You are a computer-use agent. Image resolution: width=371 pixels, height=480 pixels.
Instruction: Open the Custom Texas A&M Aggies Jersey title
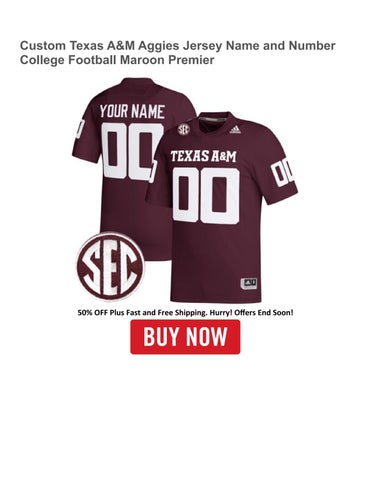coord(177,45)
